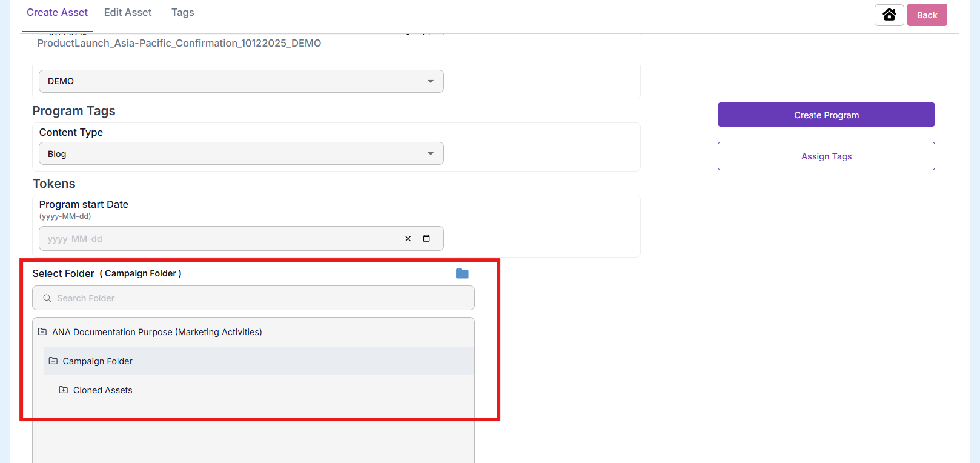Click the Campaign Folder icon
980x463 pixels.
click(53, 361)
